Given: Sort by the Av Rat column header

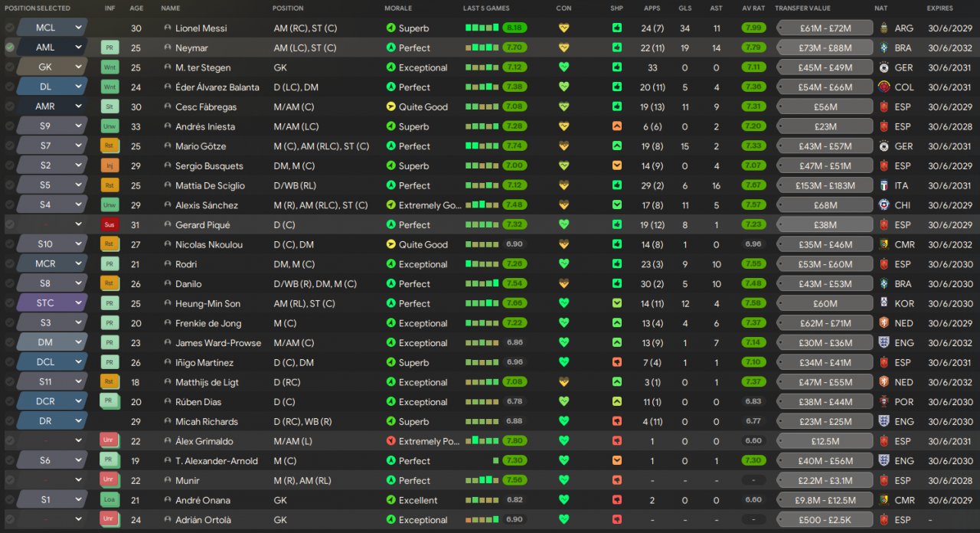Looking at the screenshot, I should pyautogui.click(x=753, y=8).
